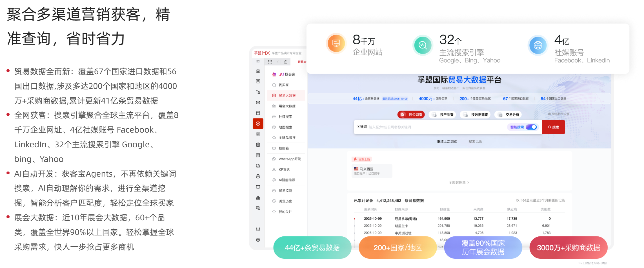Click 进口提单 under 马来西亚
This screenshot has height=268, width=644.
(360, 173)
